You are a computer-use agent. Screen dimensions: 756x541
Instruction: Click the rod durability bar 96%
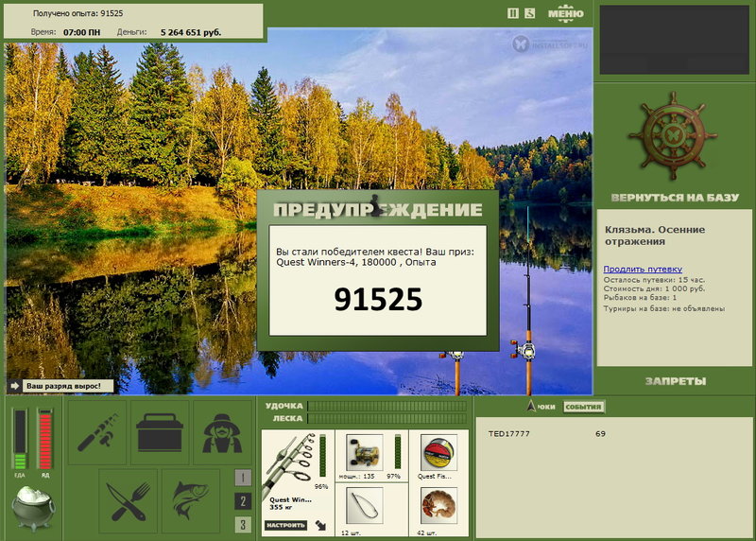pyautogui.click(x=322, y=455)
